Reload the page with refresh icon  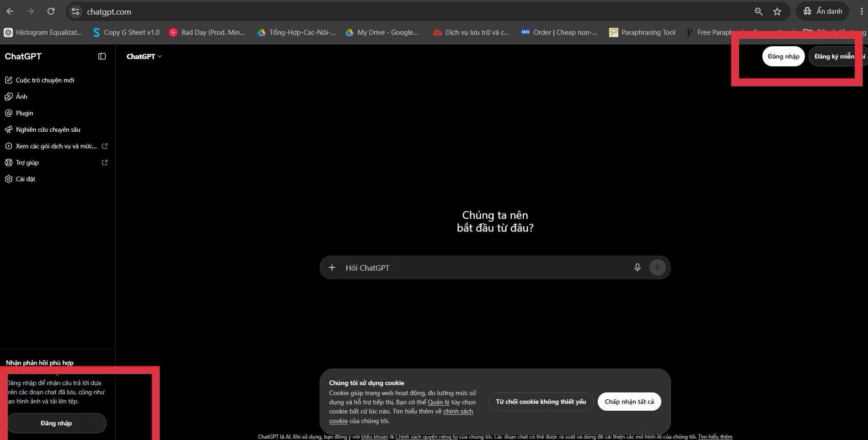(x=51, y=11)
